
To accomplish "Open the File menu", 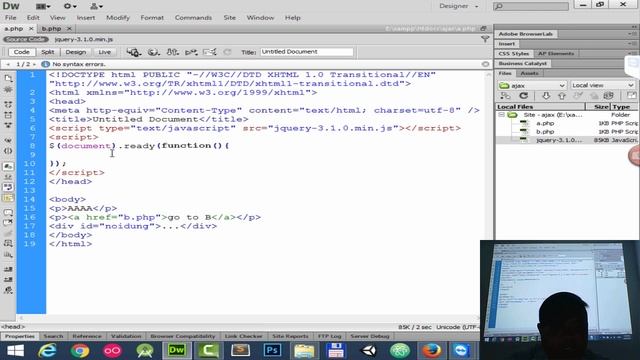I will click(x=11, y=18).
